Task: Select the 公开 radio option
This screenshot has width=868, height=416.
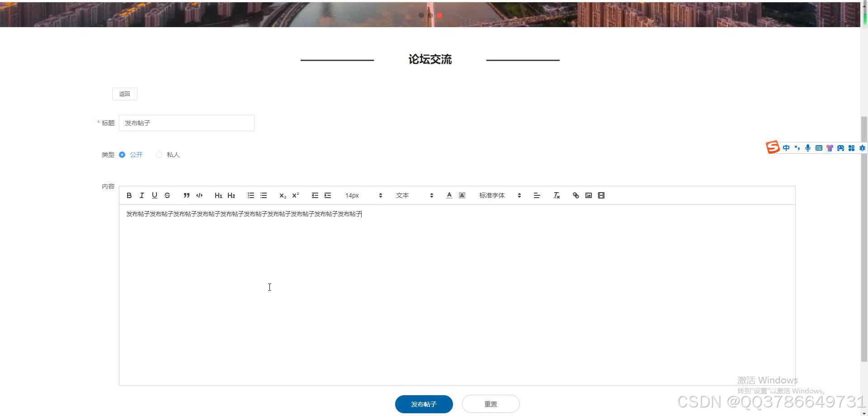Action: pos(122,154)
